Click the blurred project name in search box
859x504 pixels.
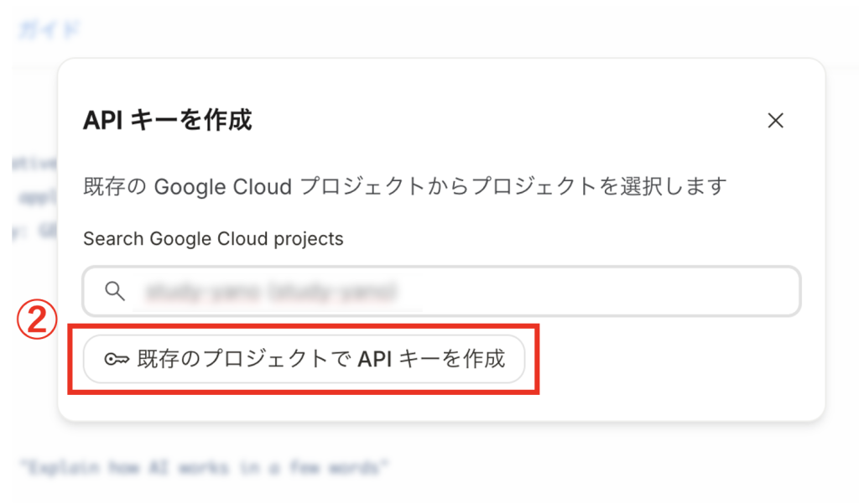tap(269, 292)
